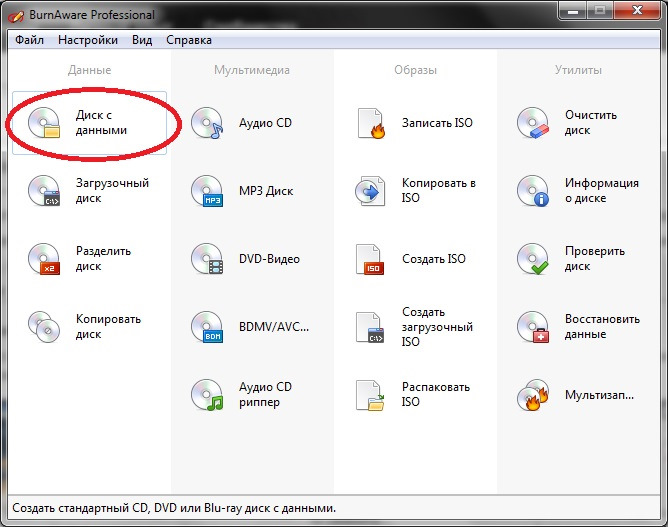Image resolution: width=668 pixels, height=527 pixels.
Task: Click the Мультизап… label
Action: (599, 395)
